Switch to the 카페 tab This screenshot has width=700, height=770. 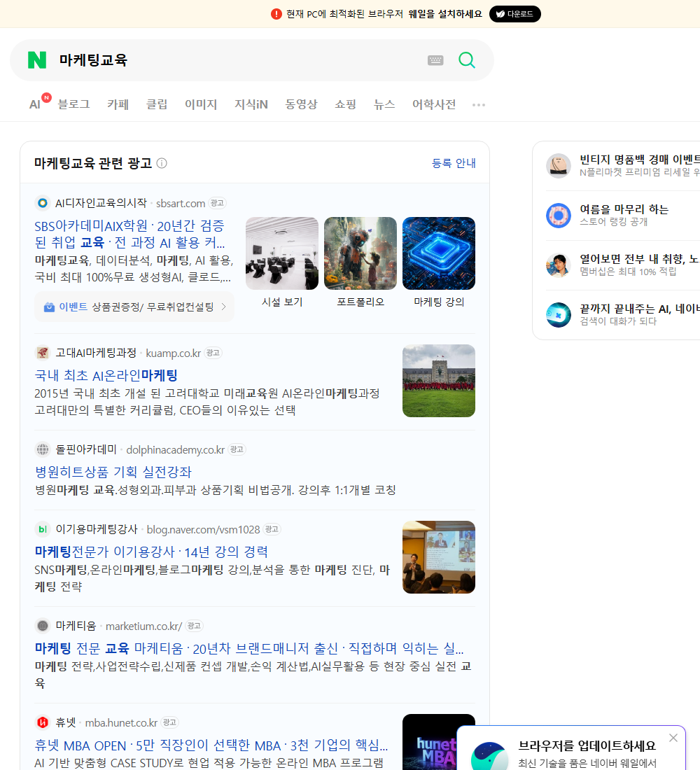click(x=118, y=104)
